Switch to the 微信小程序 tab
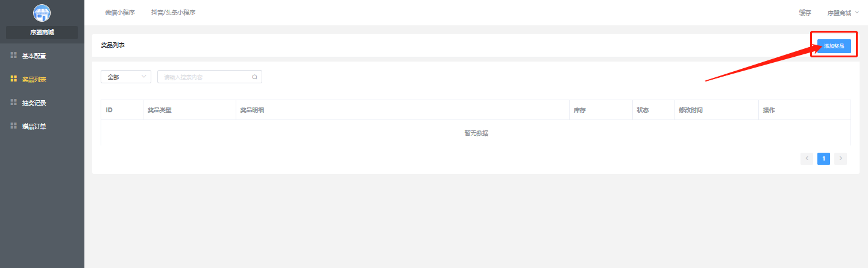Image resolution: width=868 pixels, height=268 pixels. coord(120,13)
